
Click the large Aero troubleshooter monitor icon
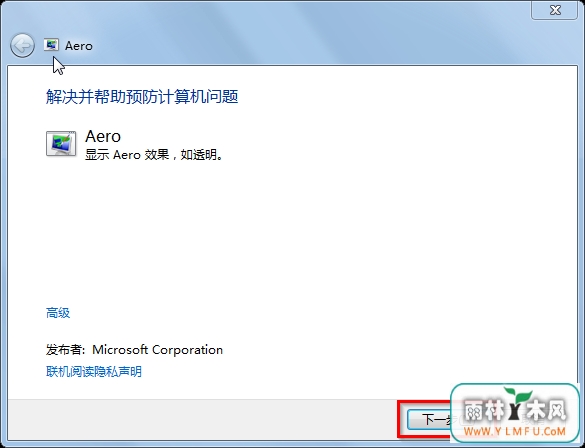[61, 144]
